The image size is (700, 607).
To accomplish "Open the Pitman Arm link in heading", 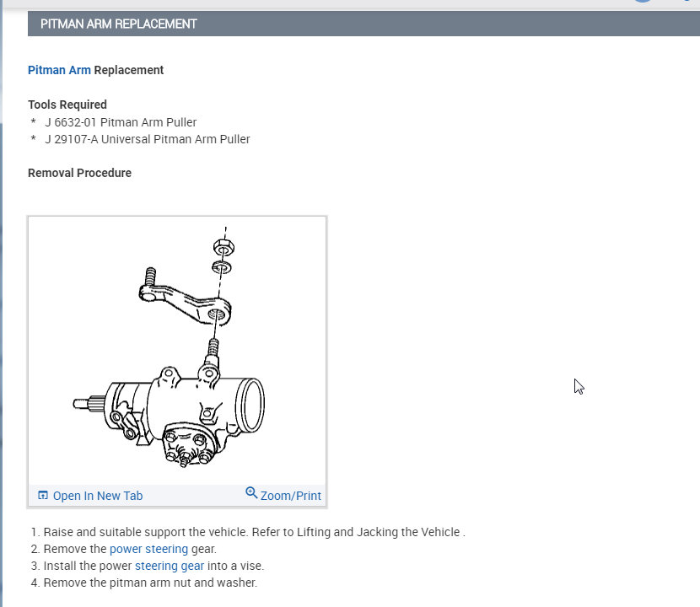I will [x=59, y=70].
